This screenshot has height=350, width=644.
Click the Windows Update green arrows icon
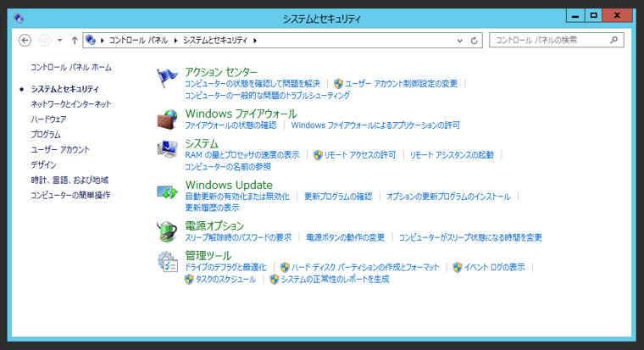click(x=167, y=192)
